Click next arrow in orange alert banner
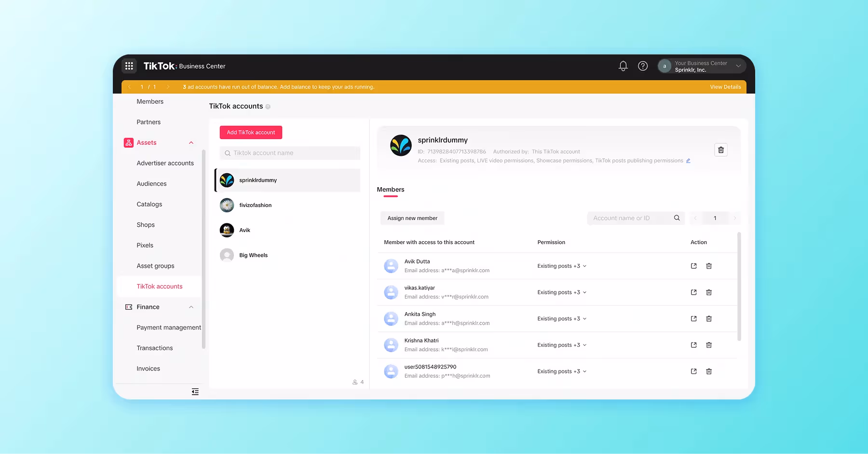 point(168,87)
